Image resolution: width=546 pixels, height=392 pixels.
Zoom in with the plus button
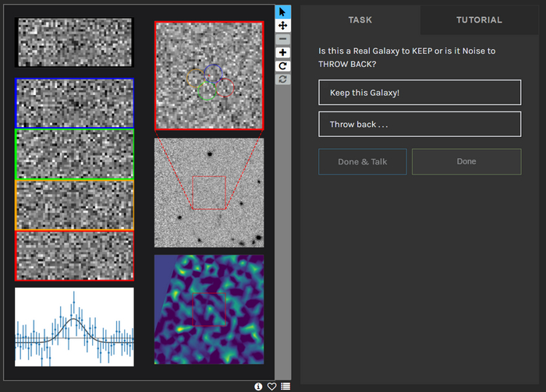point(282,52)
